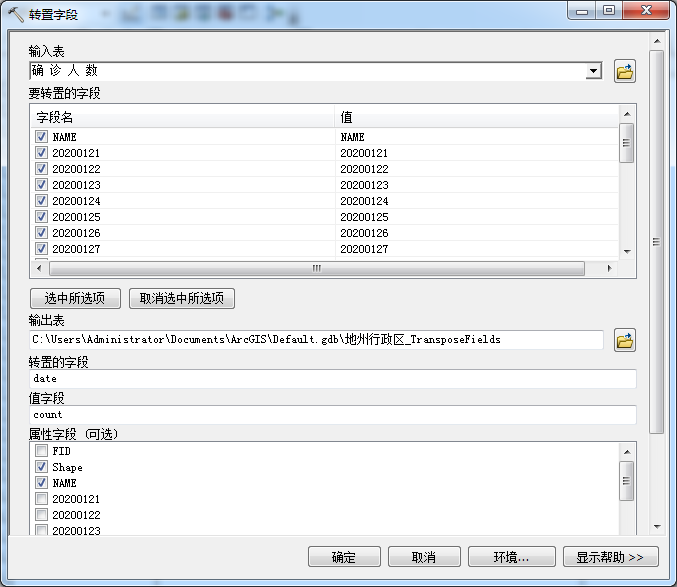Click the 值 column header
The image size is (677, 587).
click(477, 117)
